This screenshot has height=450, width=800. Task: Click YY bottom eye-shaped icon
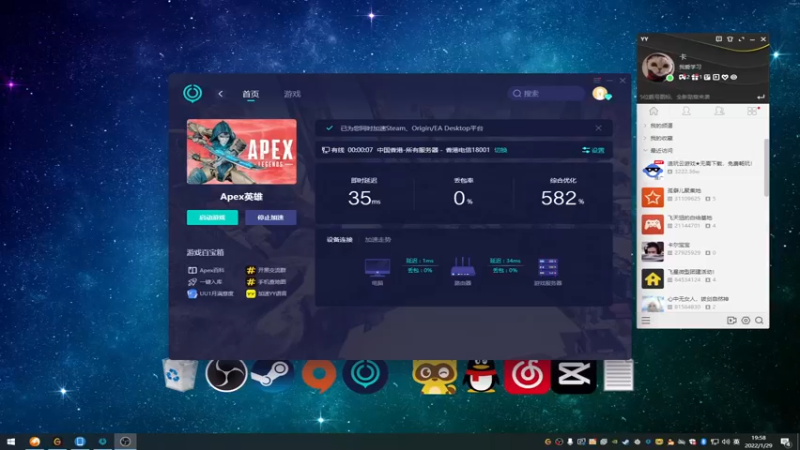click(745, 320)
